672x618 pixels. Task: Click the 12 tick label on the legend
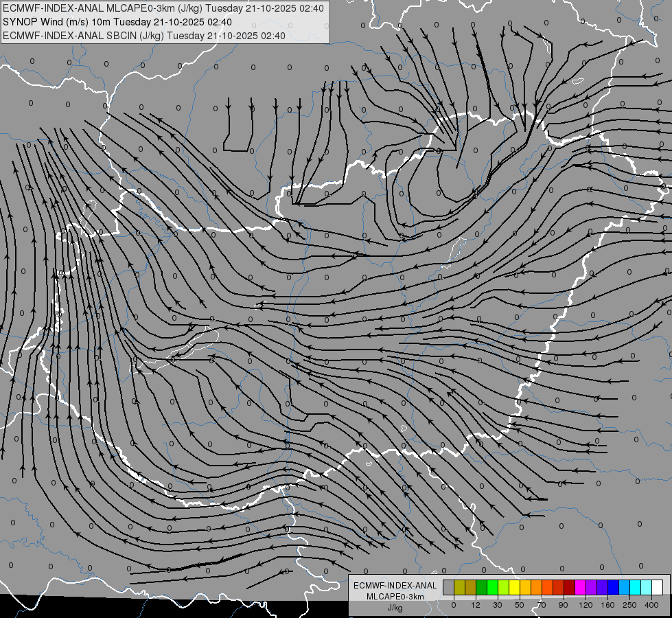tap(476, 605)
